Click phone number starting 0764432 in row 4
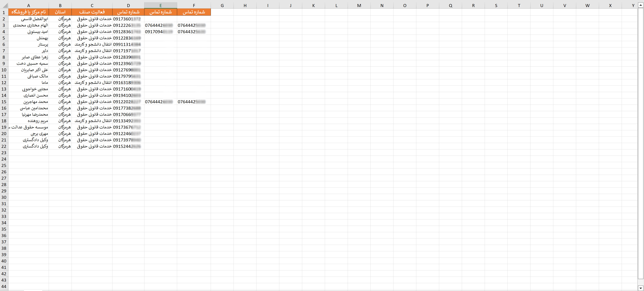 [194, 32]
